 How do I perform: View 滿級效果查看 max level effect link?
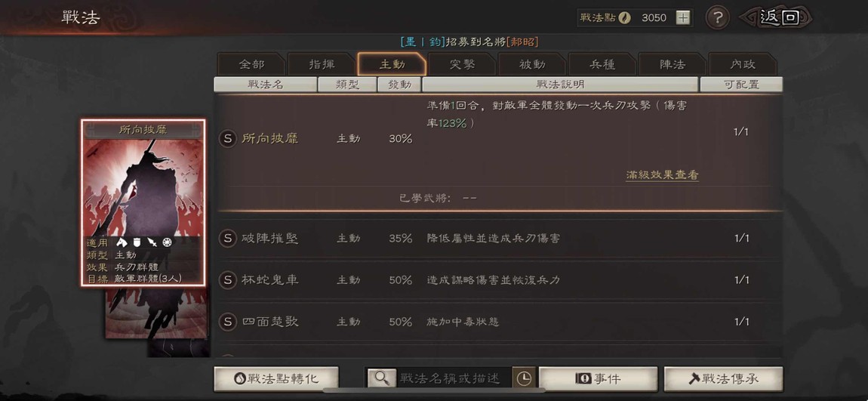pyautogui.click(x=662, y=175)
